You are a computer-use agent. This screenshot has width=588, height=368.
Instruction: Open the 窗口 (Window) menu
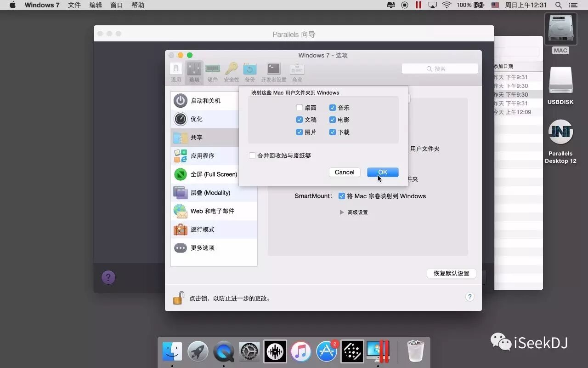pyautogui.click(x=117, y=5)
